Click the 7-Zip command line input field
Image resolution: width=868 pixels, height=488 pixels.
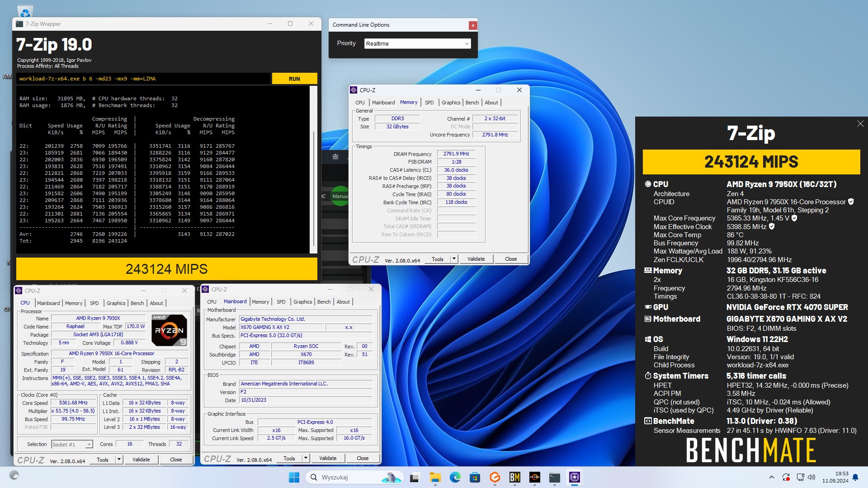[x=144, y=79]
